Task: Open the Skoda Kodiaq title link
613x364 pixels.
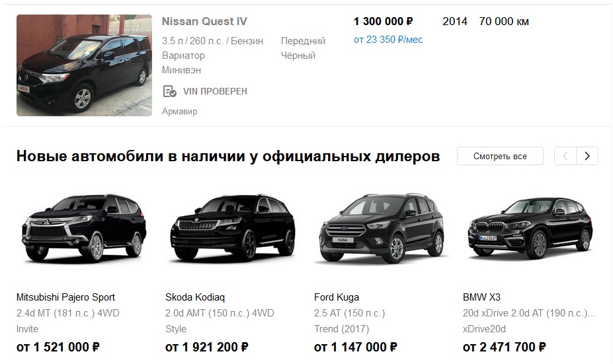Action: point(195,297)
